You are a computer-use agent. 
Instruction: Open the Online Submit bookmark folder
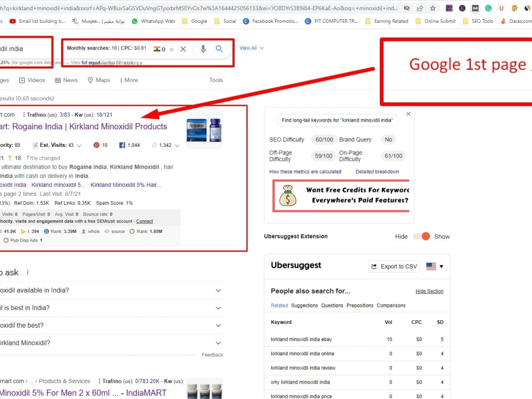pos(435,21)
